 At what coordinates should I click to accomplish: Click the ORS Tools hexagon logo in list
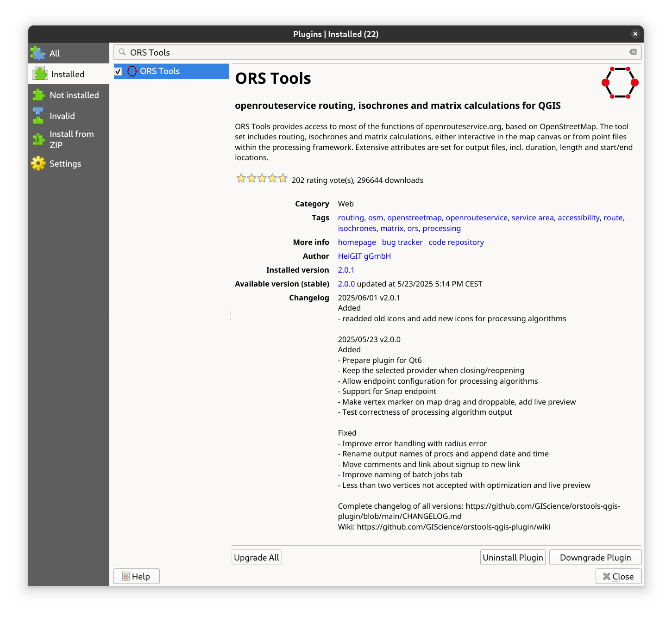[132, 71]
